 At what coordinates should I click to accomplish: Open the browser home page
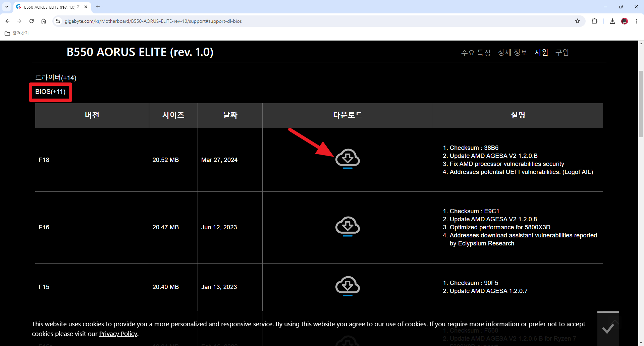44,21
